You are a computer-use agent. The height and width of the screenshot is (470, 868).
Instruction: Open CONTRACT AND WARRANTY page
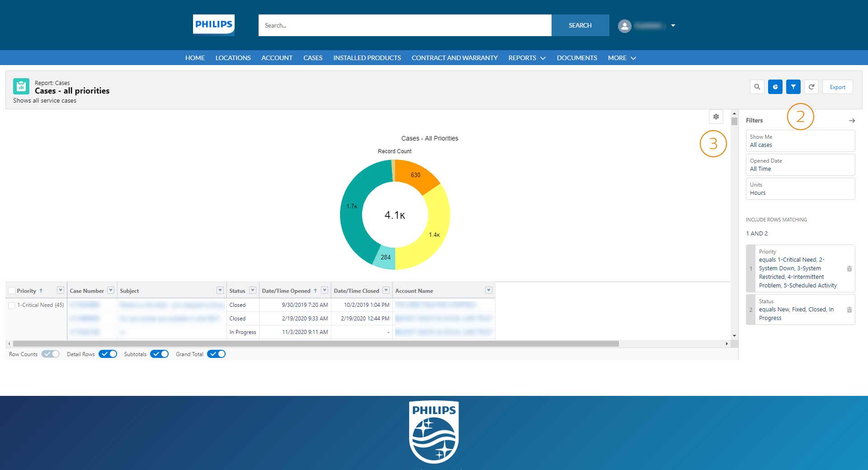pyautogui.click(x=454, y=58)
